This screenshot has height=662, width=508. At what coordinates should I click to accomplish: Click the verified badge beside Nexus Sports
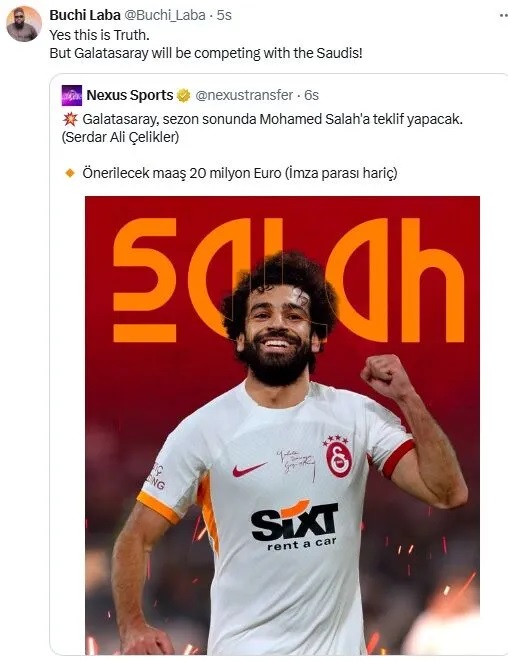(x=183, y=95)
